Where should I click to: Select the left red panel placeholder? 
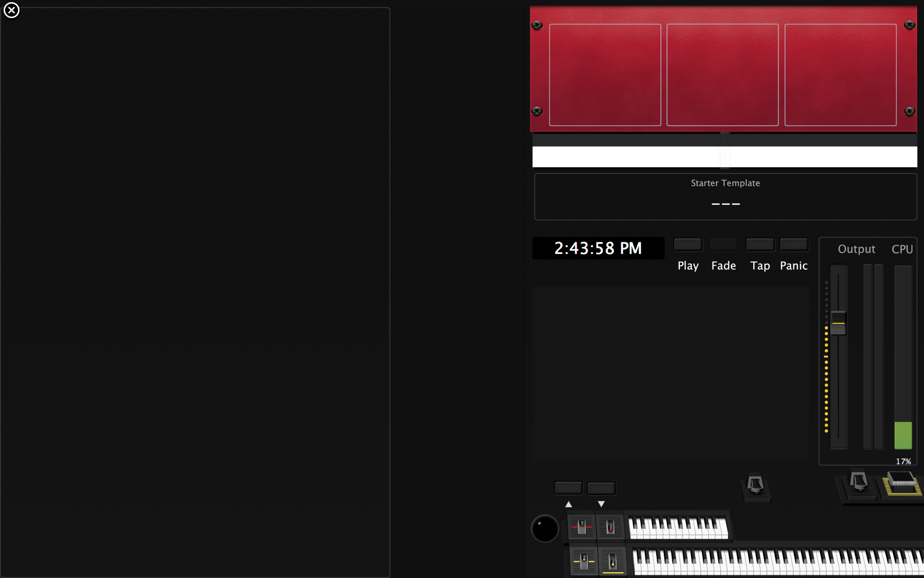click(605, 75)
